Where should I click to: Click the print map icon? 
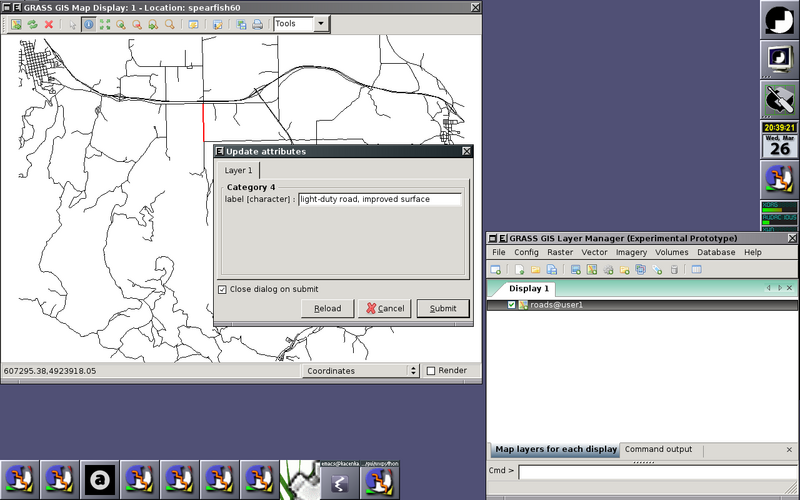tap(258, 24)
